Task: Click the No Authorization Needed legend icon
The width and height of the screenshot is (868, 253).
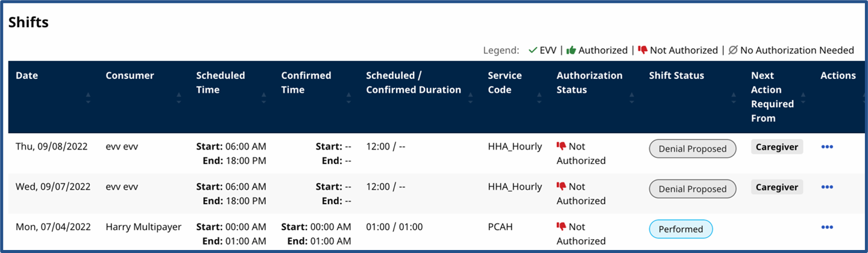Action: 732,51
